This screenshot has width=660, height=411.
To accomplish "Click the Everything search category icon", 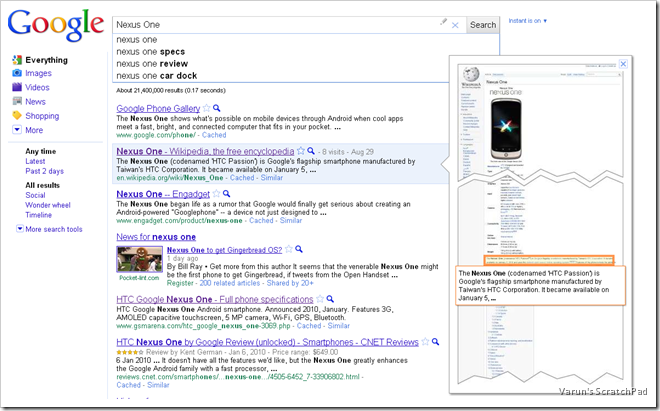I will click(x=17, y=60).
